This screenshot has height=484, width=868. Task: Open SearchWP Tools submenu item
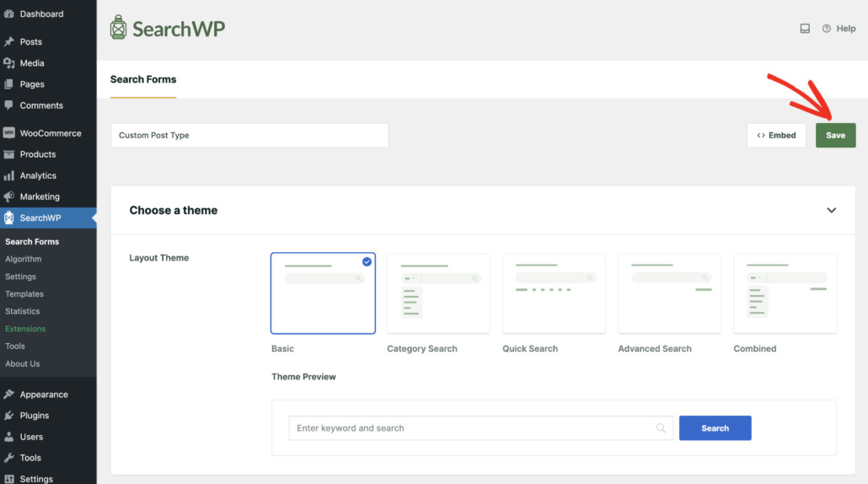tap(15, 346)
